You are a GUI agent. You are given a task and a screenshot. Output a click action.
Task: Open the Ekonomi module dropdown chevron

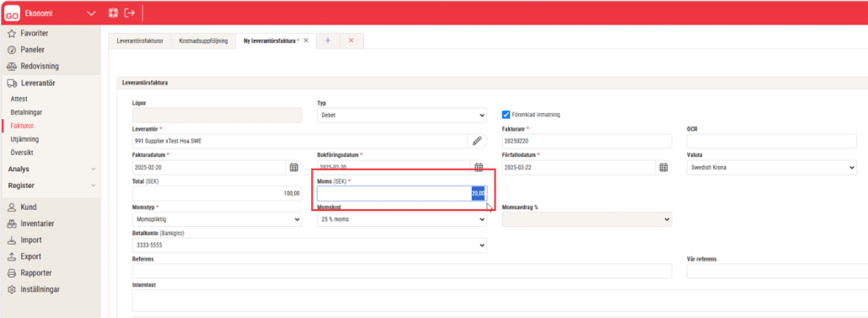[x=91, y=13]
